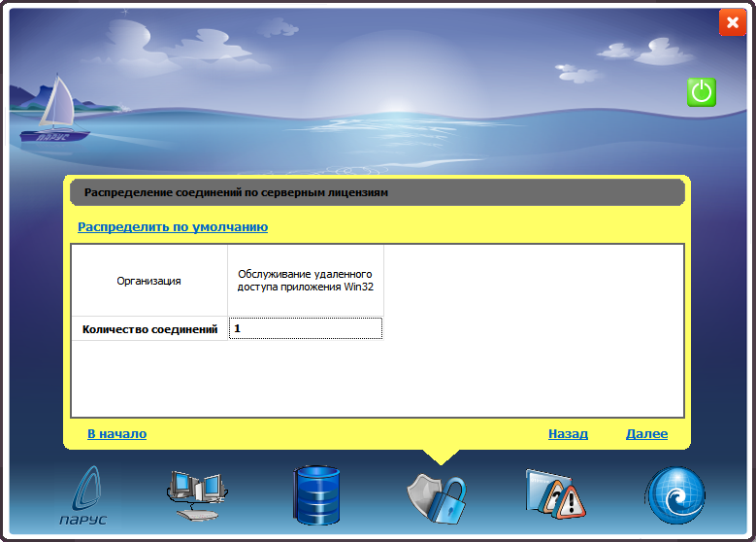Screen dimensions: 756x542
Task: Close the window with the red X
Action: pos(733,22)
